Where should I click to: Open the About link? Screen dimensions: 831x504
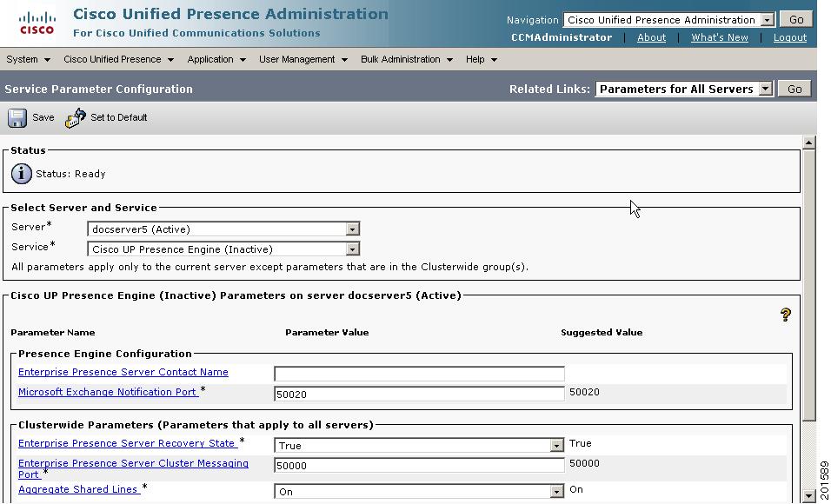(x=651, y=37)
